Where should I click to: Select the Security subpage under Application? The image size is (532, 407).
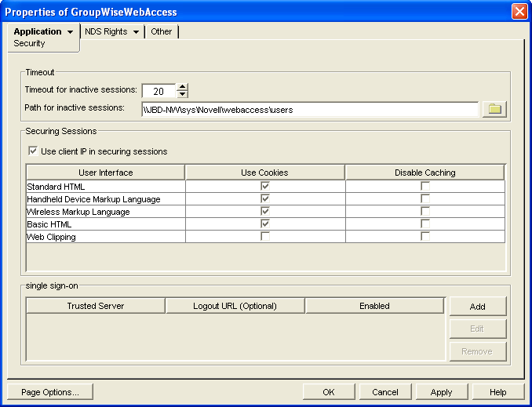click(x=30, y=44)
